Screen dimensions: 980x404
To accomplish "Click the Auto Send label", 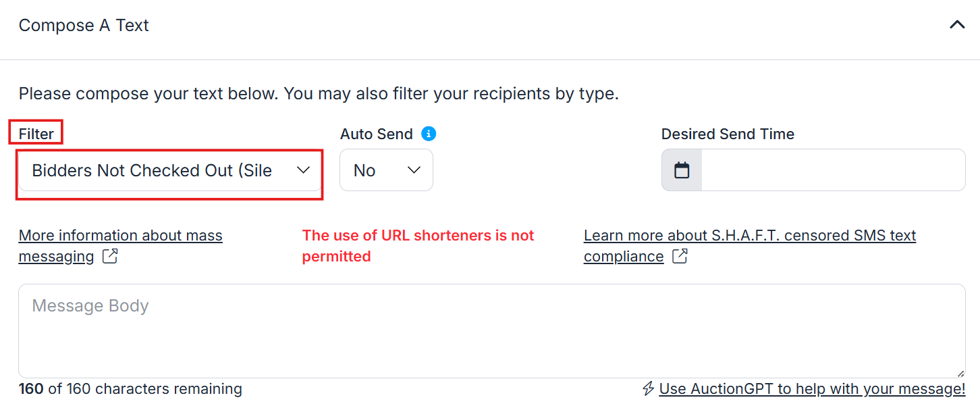I will (x=376, y=134).
